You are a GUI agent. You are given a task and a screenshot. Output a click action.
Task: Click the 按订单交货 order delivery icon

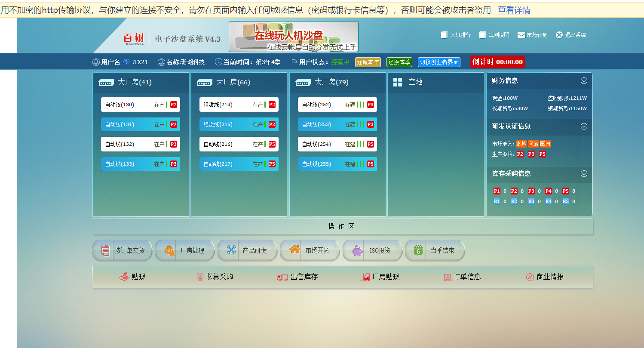[x=105, y=250]
